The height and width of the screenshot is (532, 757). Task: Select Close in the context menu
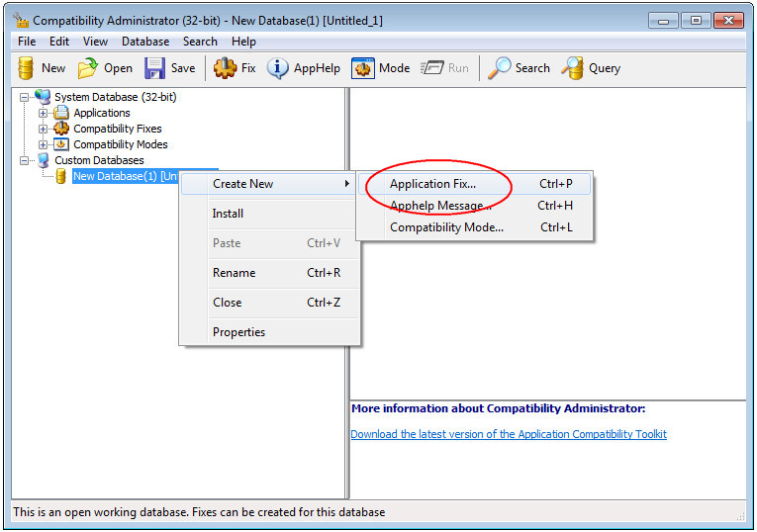pos(270,303)
